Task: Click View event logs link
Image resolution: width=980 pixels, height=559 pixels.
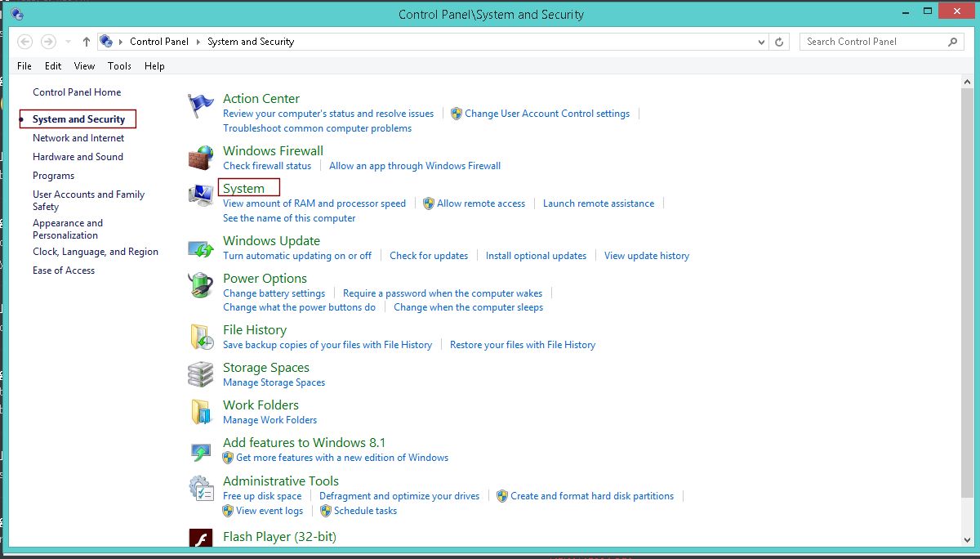Action: point(269,511)
